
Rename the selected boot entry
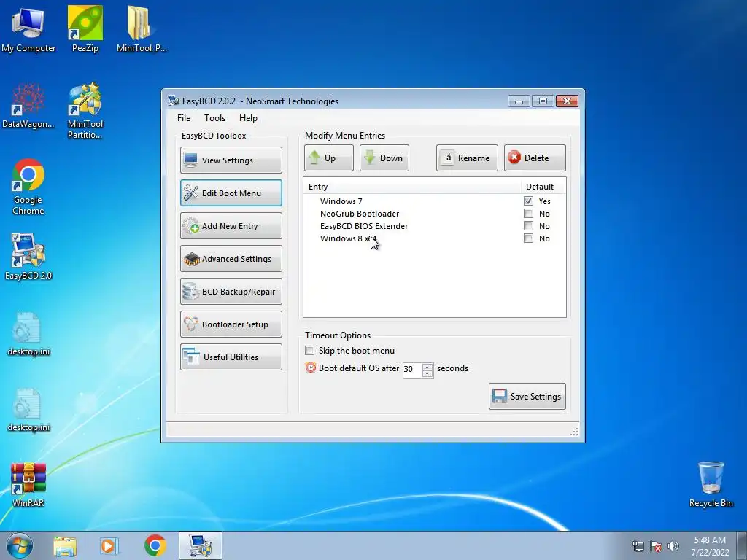point(467,158)
